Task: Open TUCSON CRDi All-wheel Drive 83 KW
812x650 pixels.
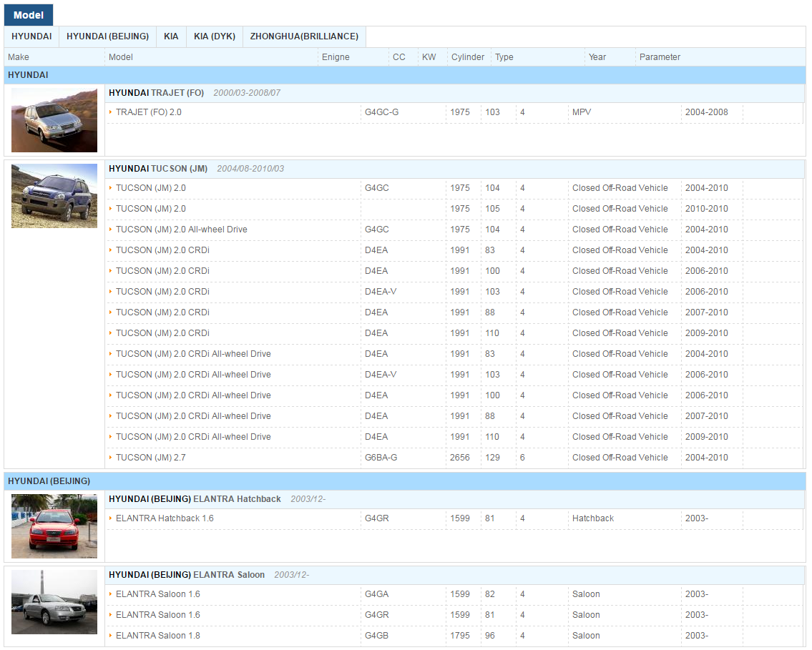Action: click(193, 354)
